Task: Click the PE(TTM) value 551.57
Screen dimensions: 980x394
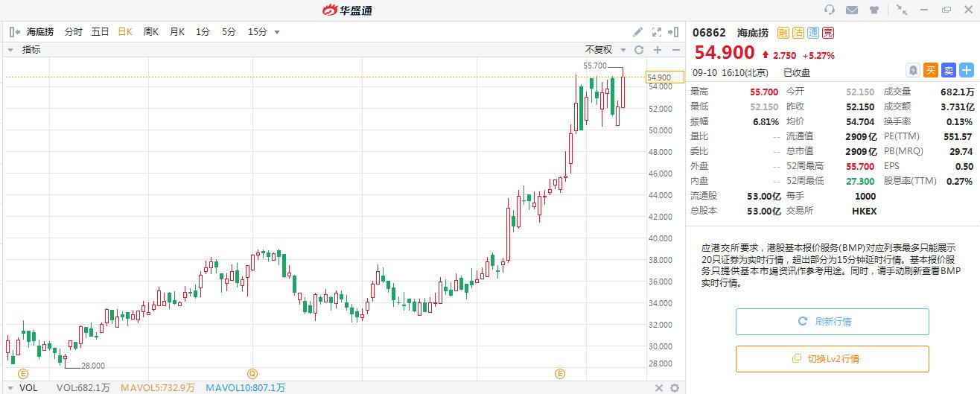Action: [958, 137]
